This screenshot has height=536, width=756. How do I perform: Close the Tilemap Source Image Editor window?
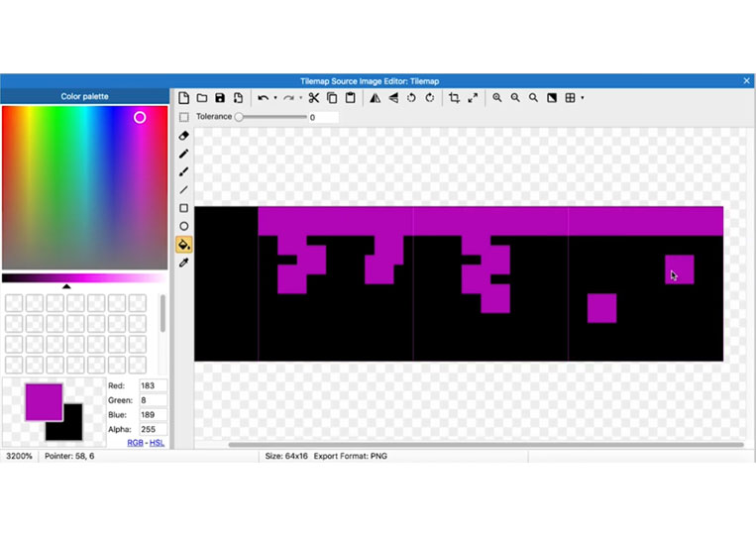(x=746, y=81)
